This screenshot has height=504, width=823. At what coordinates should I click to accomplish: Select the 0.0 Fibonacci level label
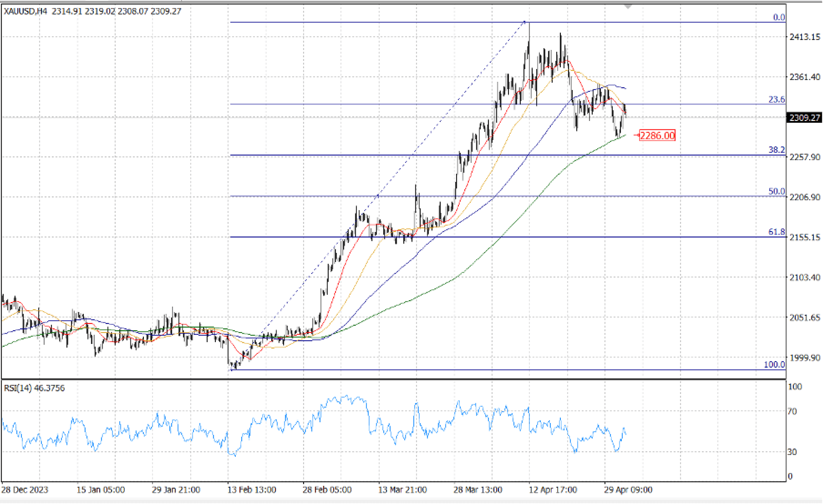tap(779, 17)
